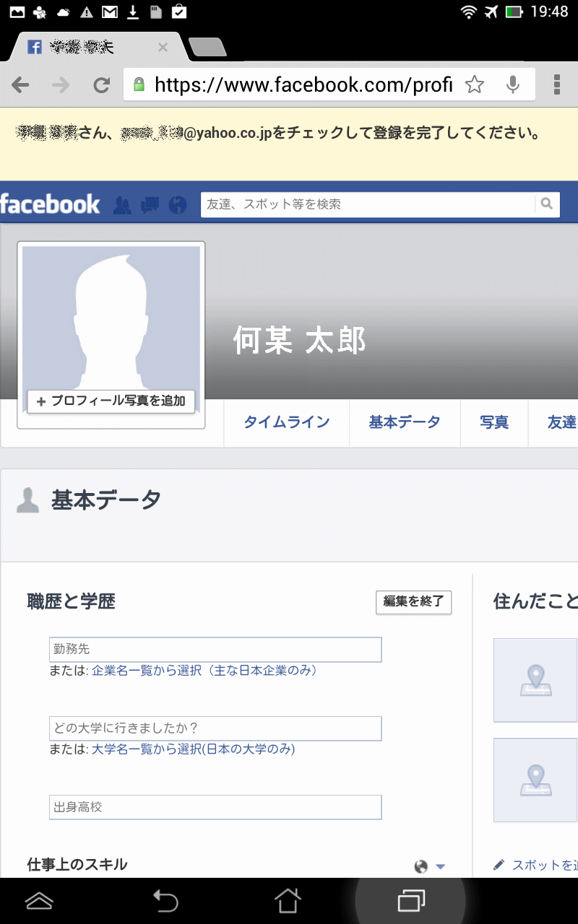
Task: Click プロフィール写真を追加 button
Action: tap(111, 401)
